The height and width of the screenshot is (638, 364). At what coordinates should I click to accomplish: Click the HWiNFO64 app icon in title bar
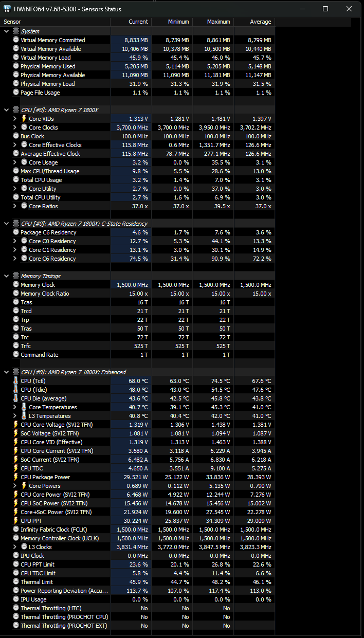pyautogui.click(x=7, y=9)
